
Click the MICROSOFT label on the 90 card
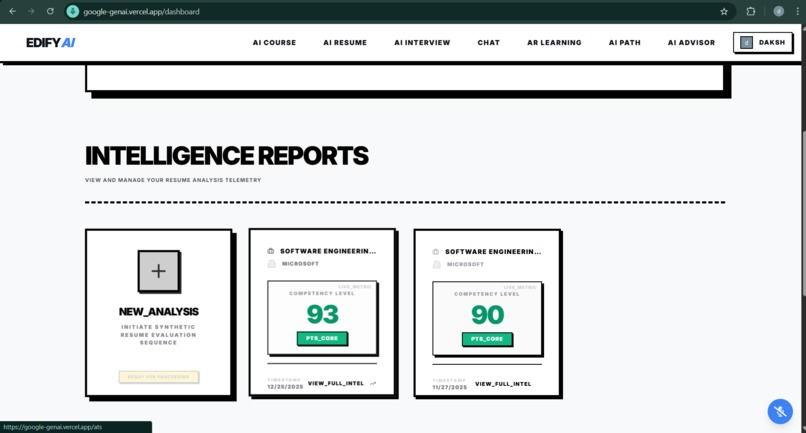click(465, 264)
